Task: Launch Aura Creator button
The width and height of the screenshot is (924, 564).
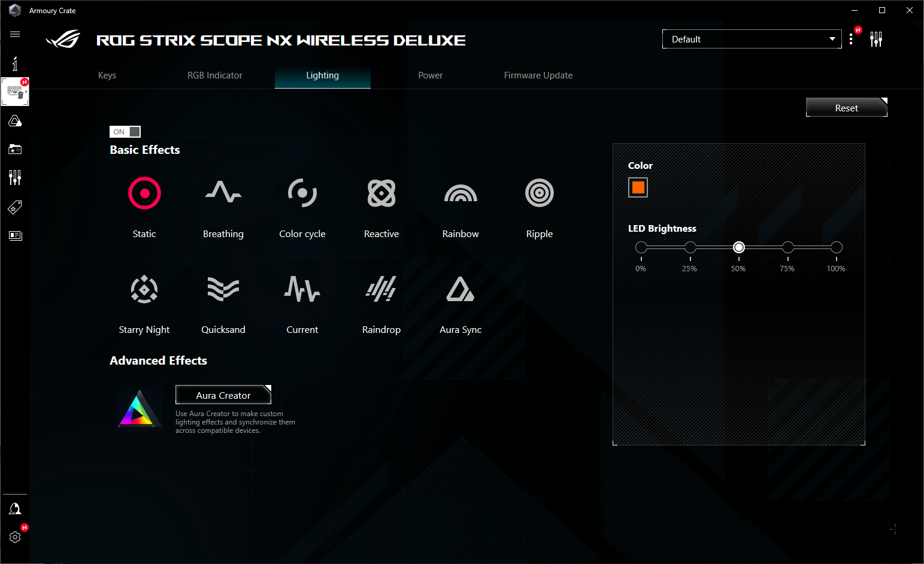Action: click(x=223, y=395)
